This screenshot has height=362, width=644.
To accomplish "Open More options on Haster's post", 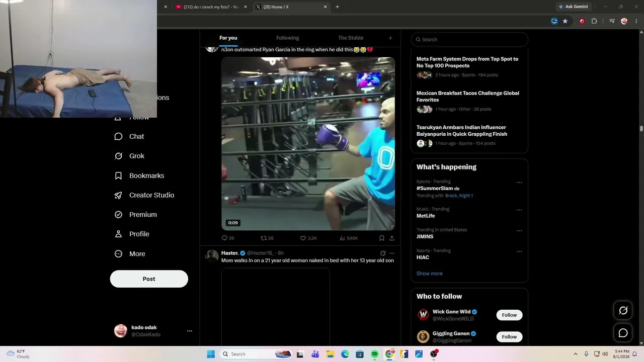I will point(392,253).
